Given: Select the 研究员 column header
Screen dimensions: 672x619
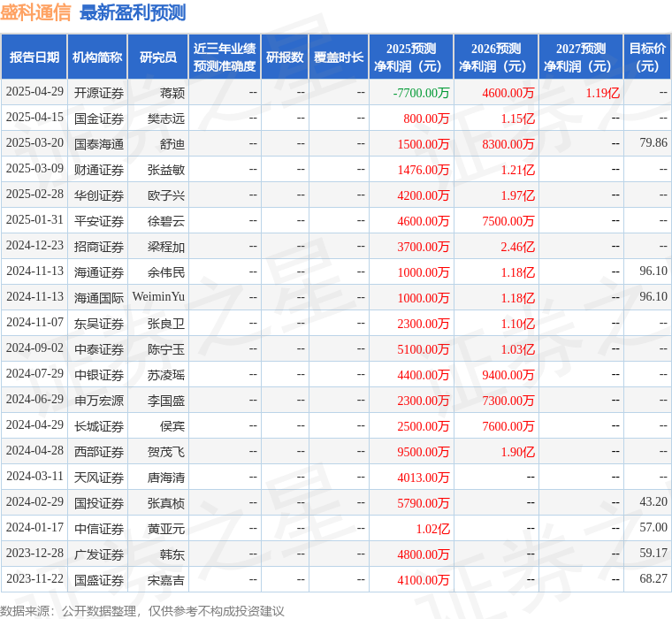Looking at the screenshot, I should (158, 57).
